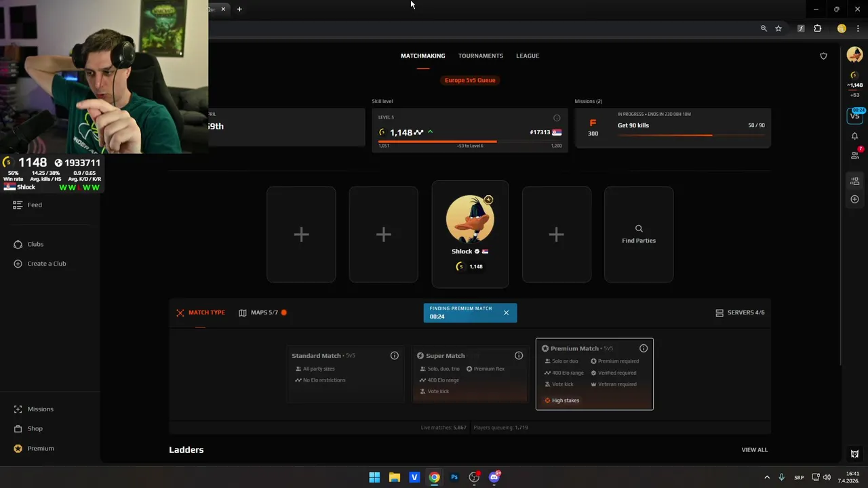Switch to the Matchmaking tab
This screenshot has height=488, width=868.
coord(422,56)
